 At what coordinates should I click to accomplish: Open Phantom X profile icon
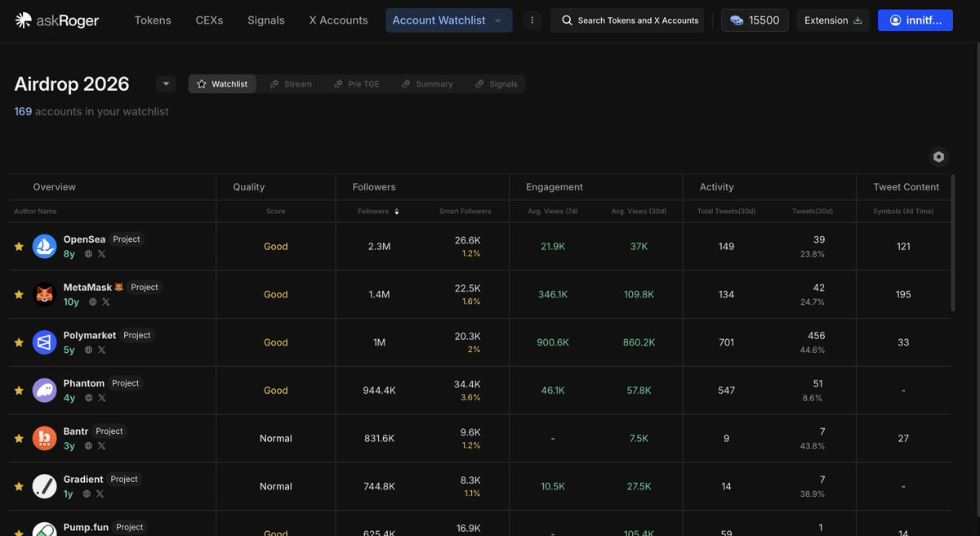(x=102, y=398)
